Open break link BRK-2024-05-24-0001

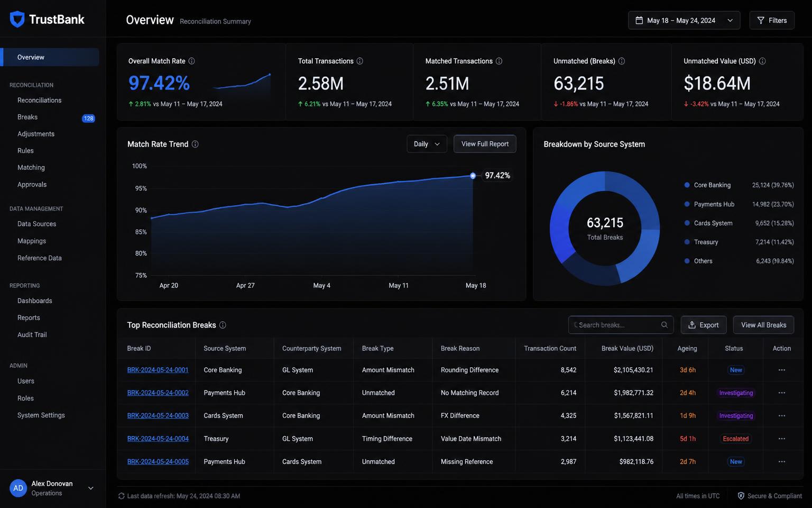coord(158,370)
